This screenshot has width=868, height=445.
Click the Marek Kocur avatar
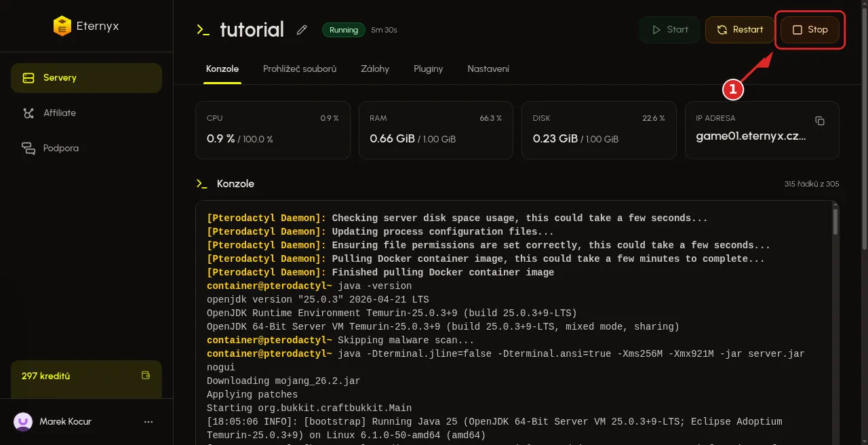point(23,422)
